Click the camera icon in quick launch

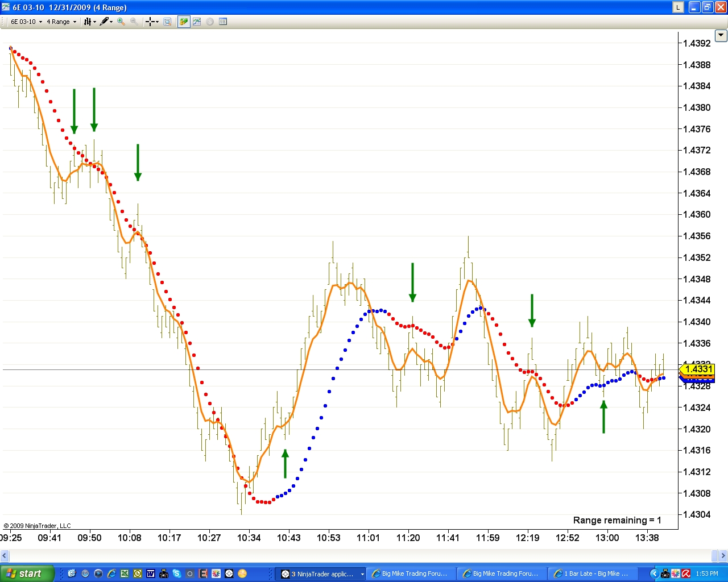point(164,573)
